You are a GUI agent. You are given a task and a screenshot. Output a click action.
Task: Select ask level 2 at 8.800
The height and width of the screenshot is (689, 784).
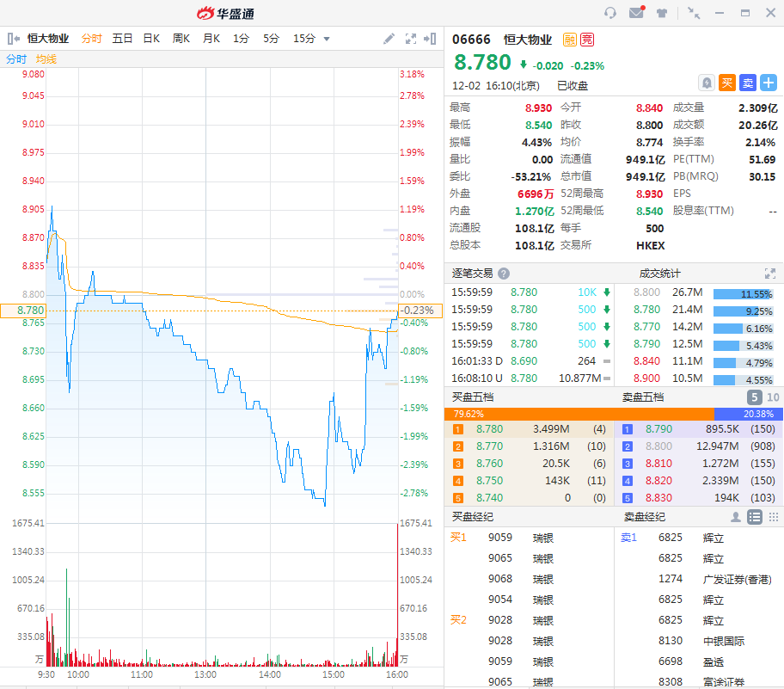(x=699, y=446)
